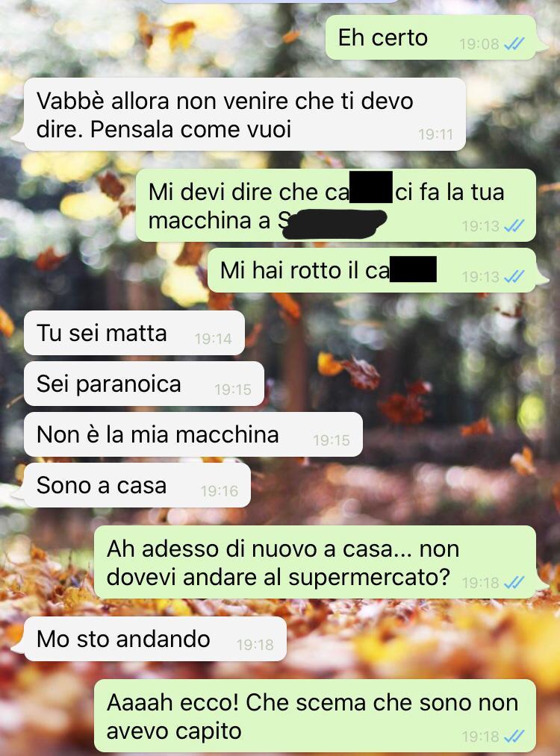Tap the double check on 'Mi hai rotto il ca' message
This screenshot has width=560, height=756.
(514, 277)
